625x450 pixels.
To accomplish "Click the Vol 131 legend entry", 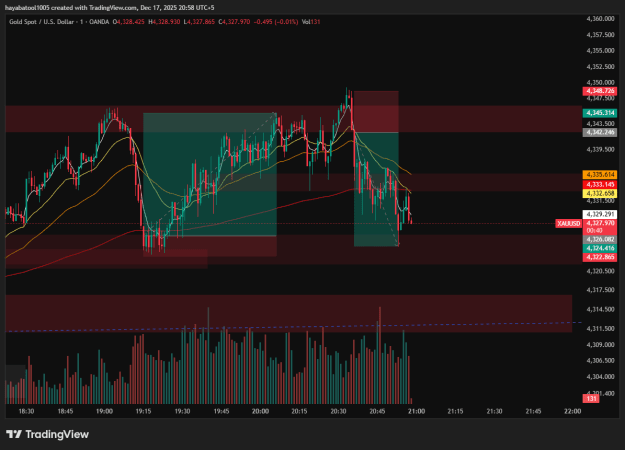I will coord(311,22).
